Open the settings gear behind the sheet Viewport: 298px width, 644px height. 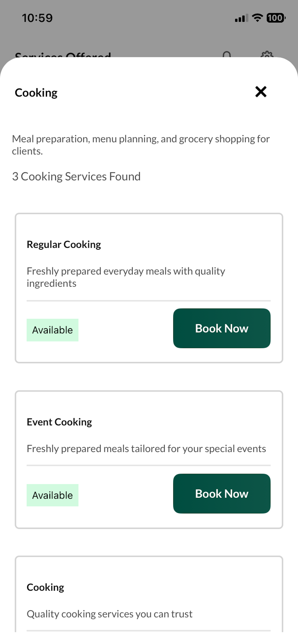point(267,54)
